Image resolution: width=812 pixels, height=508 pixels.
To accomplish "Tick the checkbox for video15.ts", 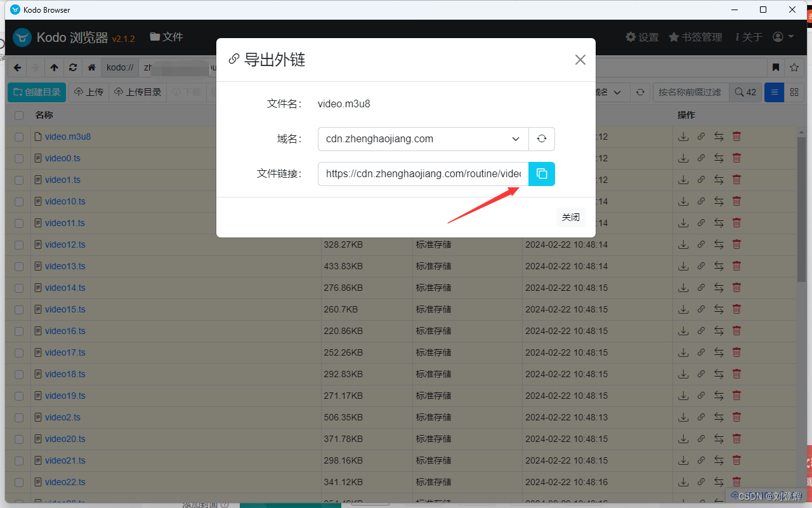I will (x=19, y=310).
